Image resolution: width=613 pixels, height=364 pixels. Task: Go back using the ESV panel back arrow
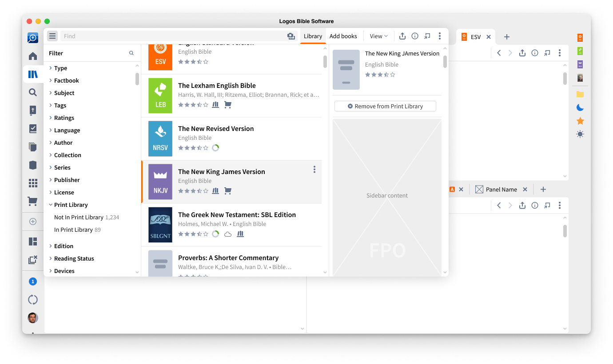click(x=499, y=53)
